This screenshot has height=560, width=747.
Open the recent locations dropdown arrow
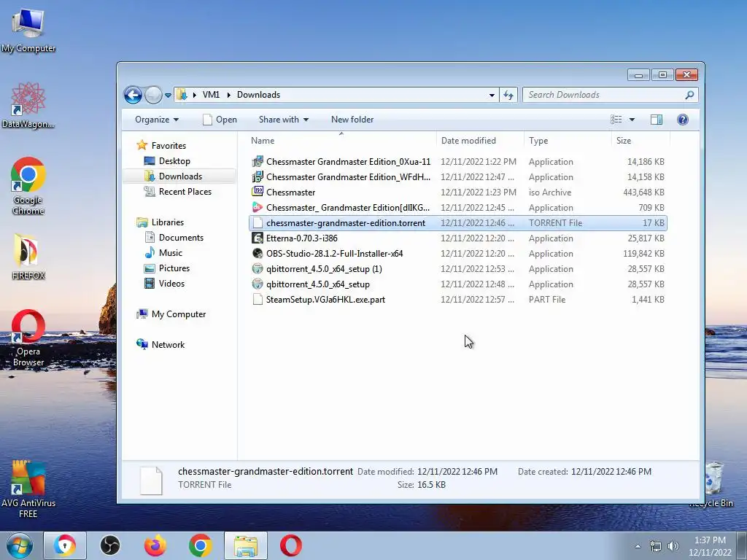pyautogui.click(x=168, y=96)
